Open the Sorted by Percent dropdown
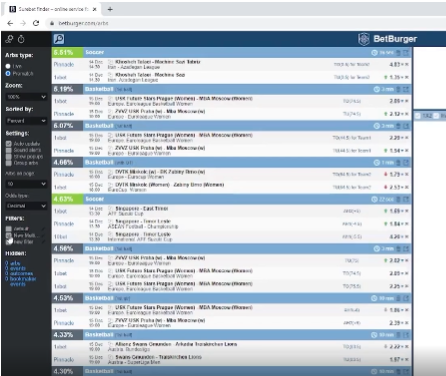Image resolution: width=446 pixels, height=376 pixels. coord(26,121)
